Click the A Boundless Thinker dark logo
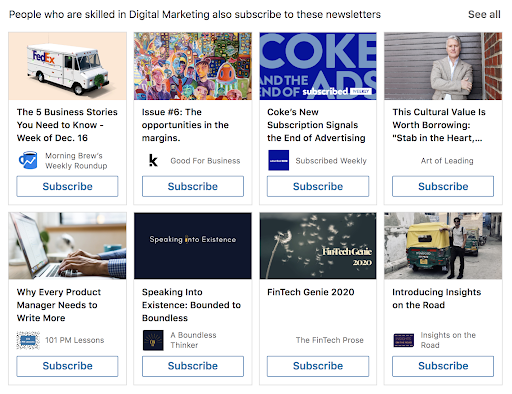 153,340
